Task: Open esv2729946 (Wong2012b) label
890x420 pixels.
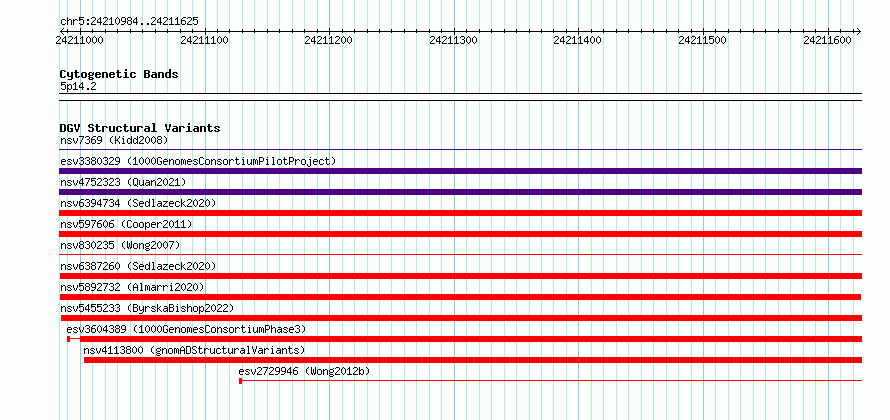Action: point(304,371)
